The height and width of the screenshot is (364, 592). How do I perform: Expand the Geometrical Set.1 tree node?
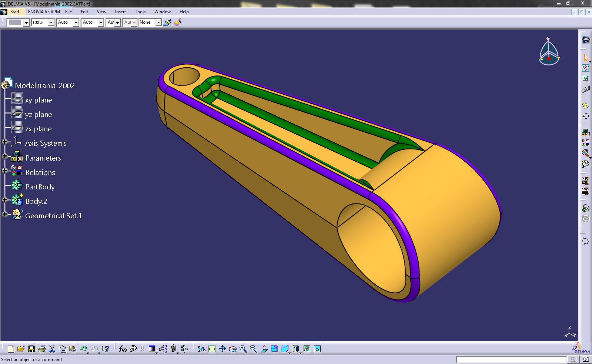pyautogui.click(x=5, y=214)
